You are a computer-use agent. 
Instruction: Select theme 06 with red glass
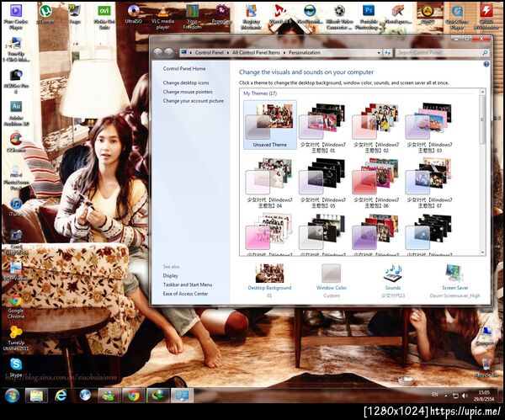point(376,183)
